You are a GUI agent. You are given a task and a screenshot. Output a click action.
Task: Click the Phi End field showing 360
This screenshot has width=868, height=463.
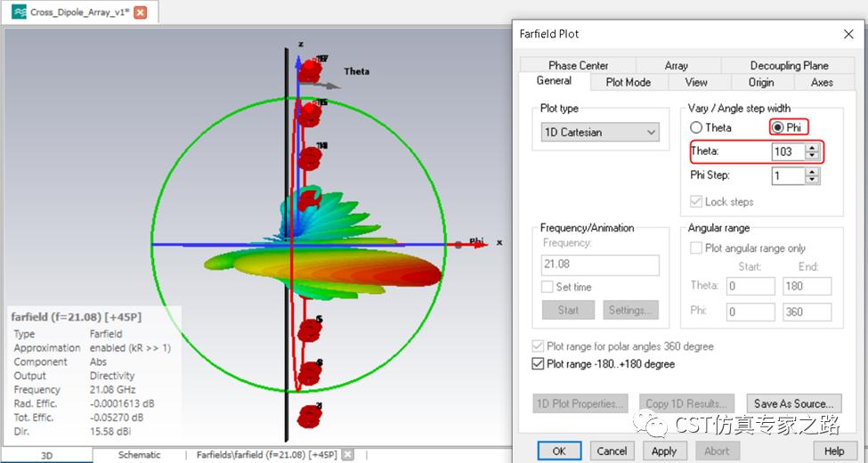[x=807, y=312]
